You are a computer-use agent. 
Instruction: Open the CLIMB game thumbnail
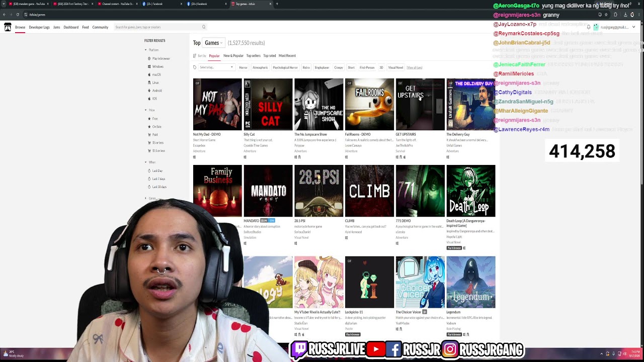[369, 191]
